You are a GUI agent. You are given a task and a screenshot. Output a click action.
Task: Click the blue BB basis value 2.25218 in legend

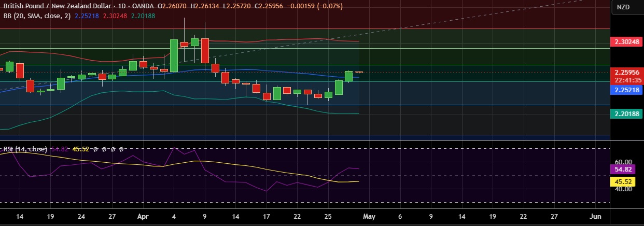[x=87, y=16]
